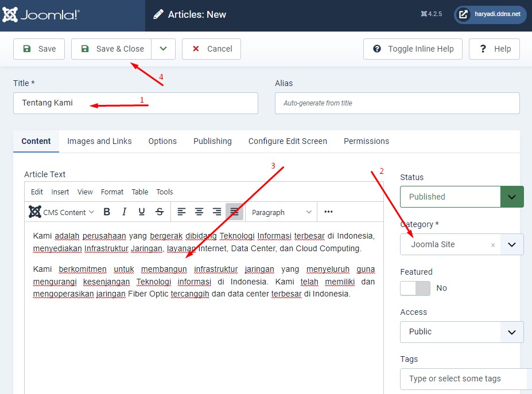Click the Joomla logo in header
The width and height of the screenshot is (532, 394).
(x=41, y=15)
